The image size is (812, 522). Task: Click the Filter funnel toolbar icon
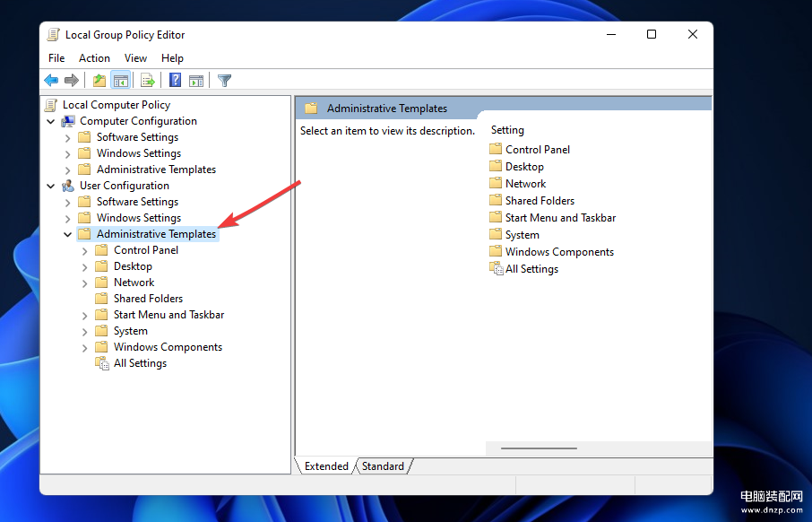click(x=224, y=81)
